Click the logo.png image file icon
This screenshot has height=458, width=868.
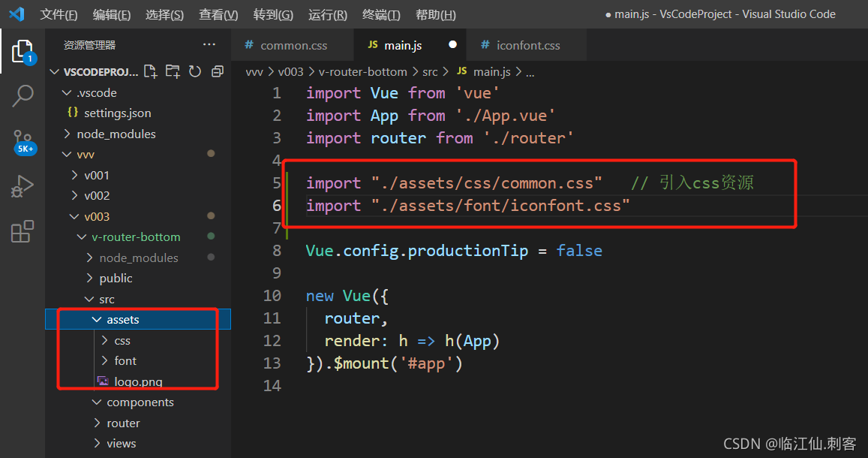[x=103, y=381]
